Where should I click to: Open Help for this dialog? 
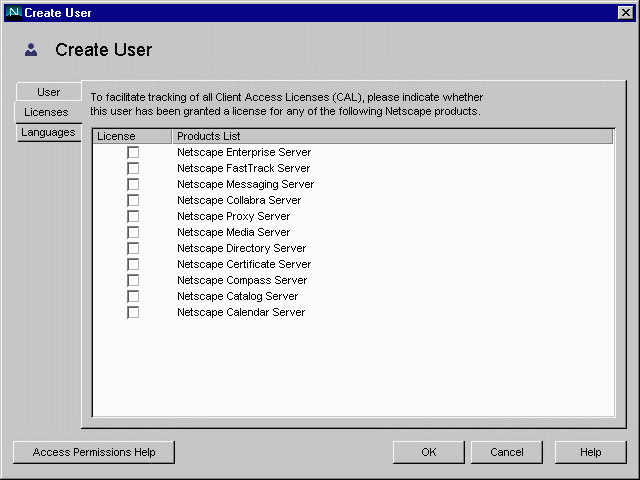[x=591, y=452]
